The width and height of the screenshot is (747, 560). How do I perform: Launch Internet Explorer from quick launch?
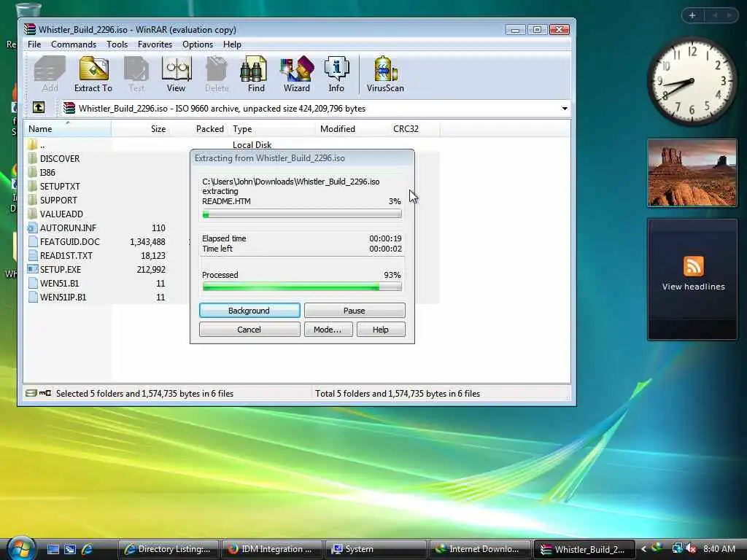click(87, 549)
